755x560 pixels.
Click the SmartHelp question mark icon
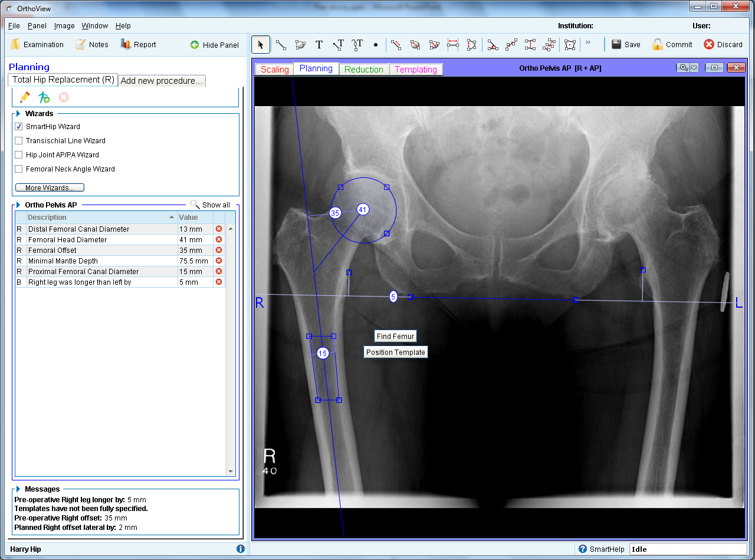583,549
